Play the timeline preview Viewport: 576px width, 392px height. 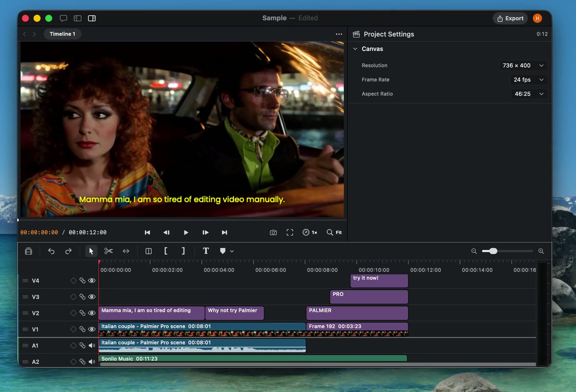[186, 232]
